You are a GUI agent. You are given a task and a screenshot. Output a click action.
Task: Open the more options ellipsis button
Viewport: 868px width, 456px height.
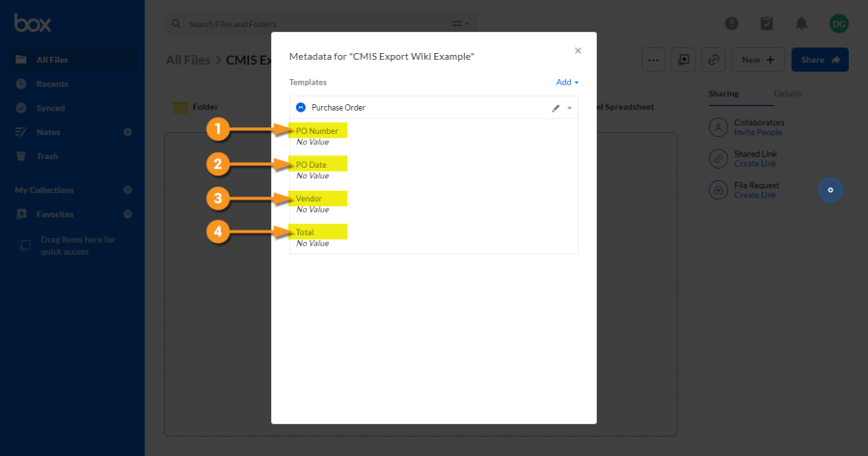coord(654,60)
